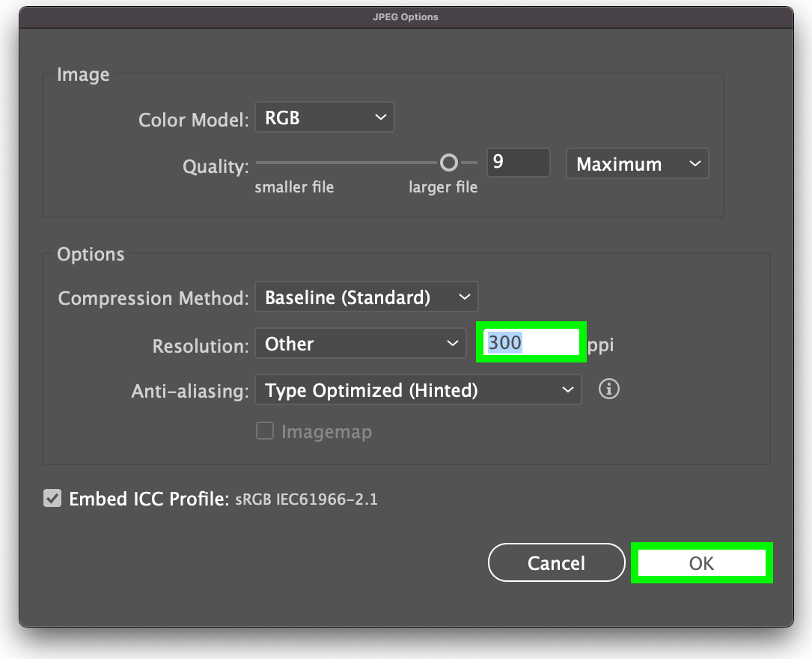Click the Imagemap checkbox
The image size is (812, 659).
[265, 431]
